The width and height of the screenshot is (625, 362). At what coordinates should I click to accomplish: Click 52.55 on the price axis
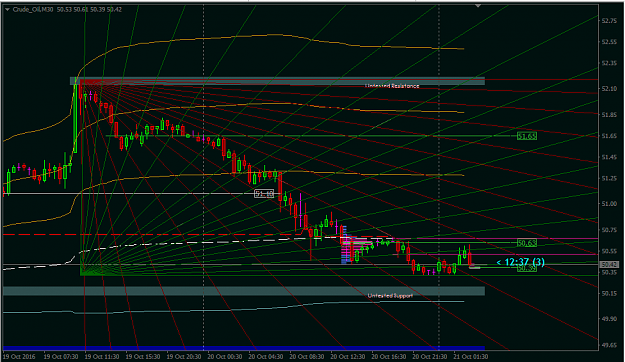(609, 42)
